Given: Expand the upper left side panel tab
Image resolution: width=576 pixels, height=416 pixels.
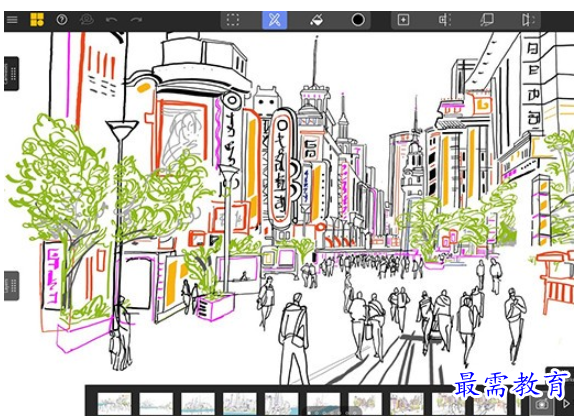Looking at the screenshot, I should coord(11,73).
